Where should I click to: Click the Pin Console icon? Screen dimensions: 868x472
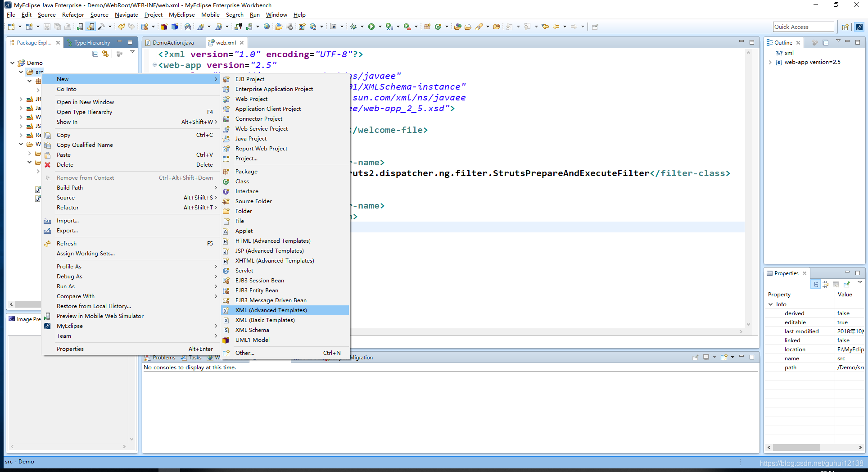pos(696,357)
